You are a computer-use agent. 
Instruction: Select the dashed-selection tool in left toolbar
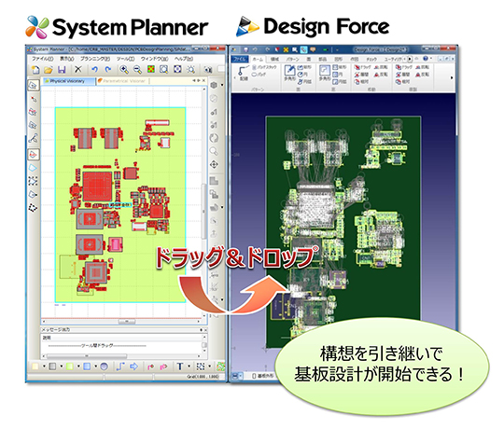[x=33, y=181]
